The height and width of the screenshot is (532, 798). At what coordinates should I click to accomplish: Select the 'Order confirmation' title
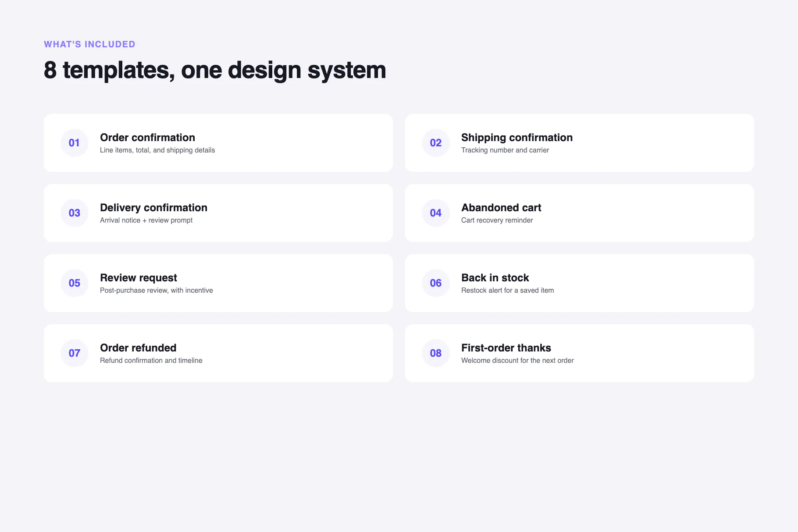pos(147,138)
